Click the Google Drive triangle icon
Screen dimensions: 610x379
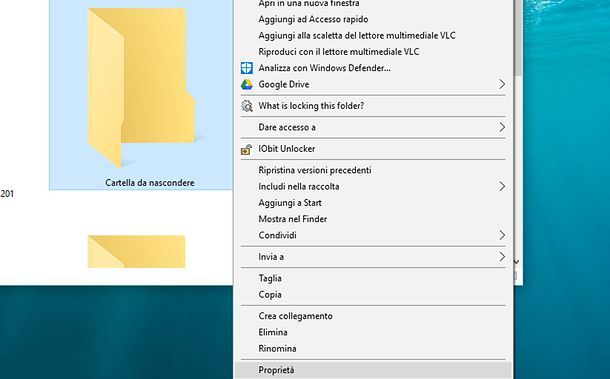pos(247,84)
